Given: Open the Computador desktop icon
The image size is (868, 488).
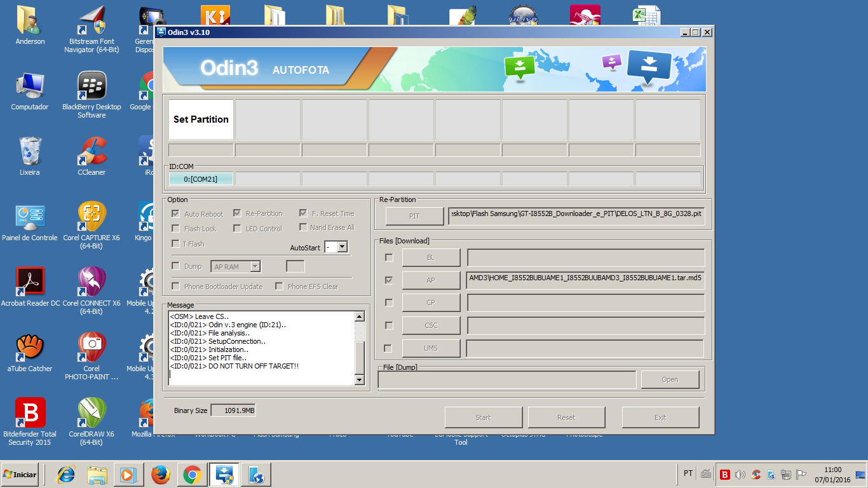Looking at the screenshot, I should click(x=30, y=91).
